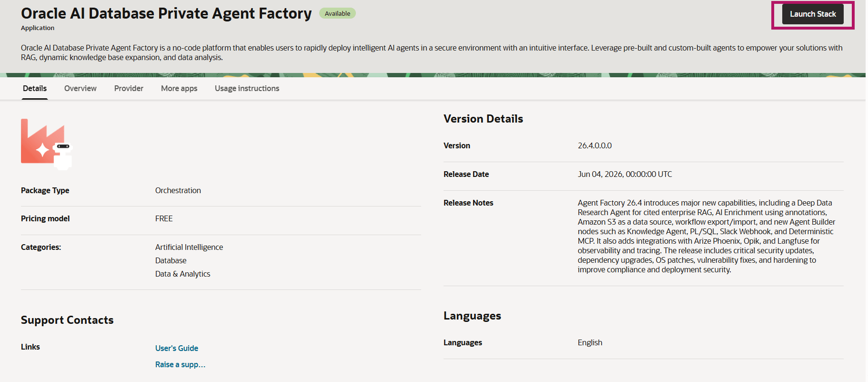Click the FREE pricing model value
868x382 pixels.
[x=164, y=218]
